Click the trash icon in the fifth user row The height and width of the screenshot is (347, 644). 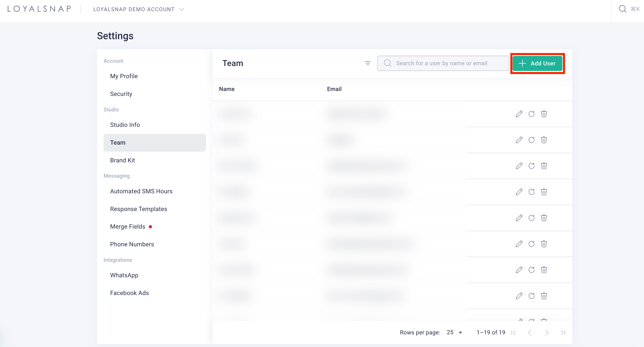(544, 218)
